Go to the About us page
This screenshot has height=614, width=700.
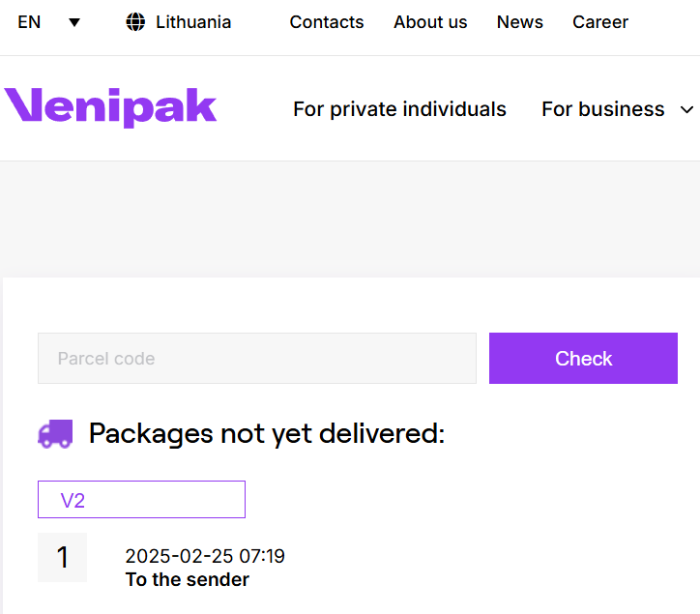tap(430, 22)
